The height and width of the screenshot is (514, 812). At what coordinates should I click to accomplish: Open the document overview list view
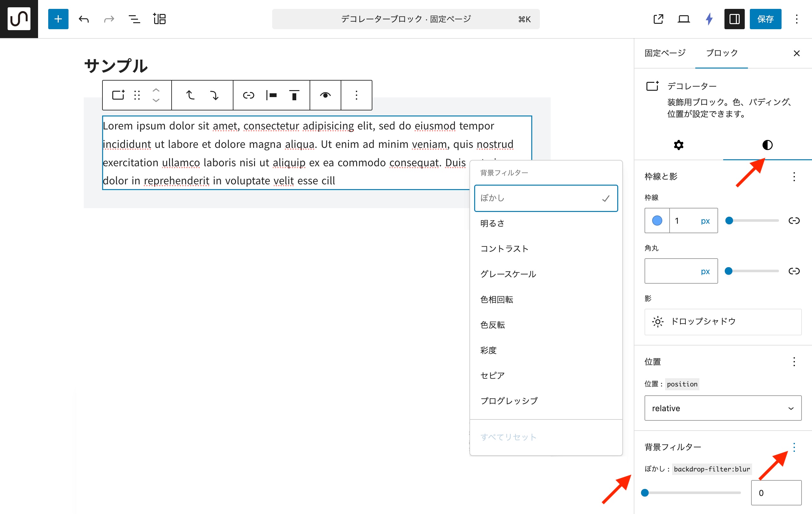(134, 19)
